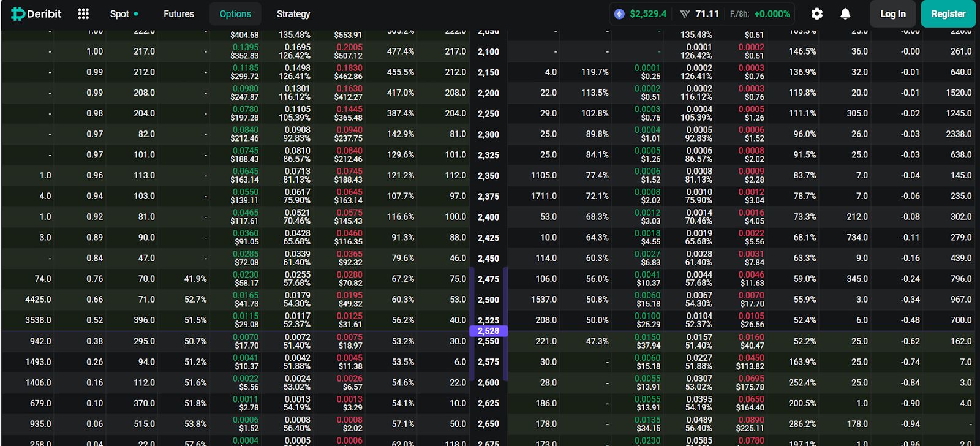
Task: Open the Spot tab
Action: pos(119,13)
